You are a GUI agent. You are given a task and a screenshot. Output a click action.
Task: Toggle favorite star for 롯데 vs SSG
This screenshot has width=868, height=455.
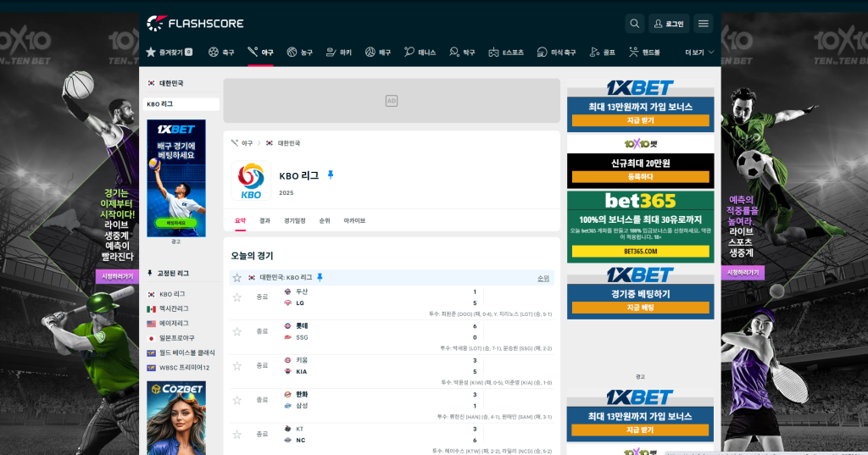(237, 331)
